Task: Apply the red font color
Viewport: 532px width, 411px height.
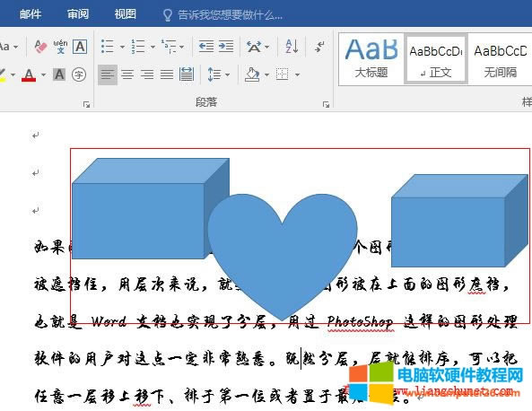Action: [29, 74]
